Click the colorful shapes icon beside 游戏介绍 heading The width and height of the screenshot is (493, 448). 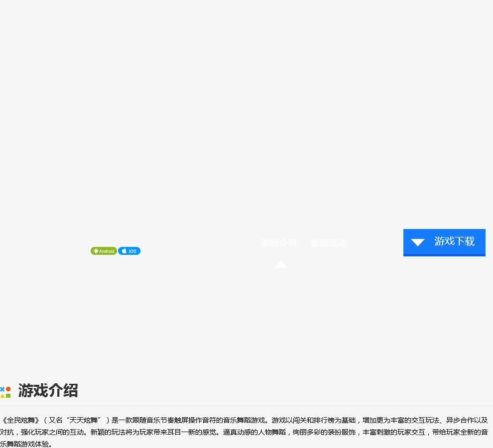pos(5,392)
